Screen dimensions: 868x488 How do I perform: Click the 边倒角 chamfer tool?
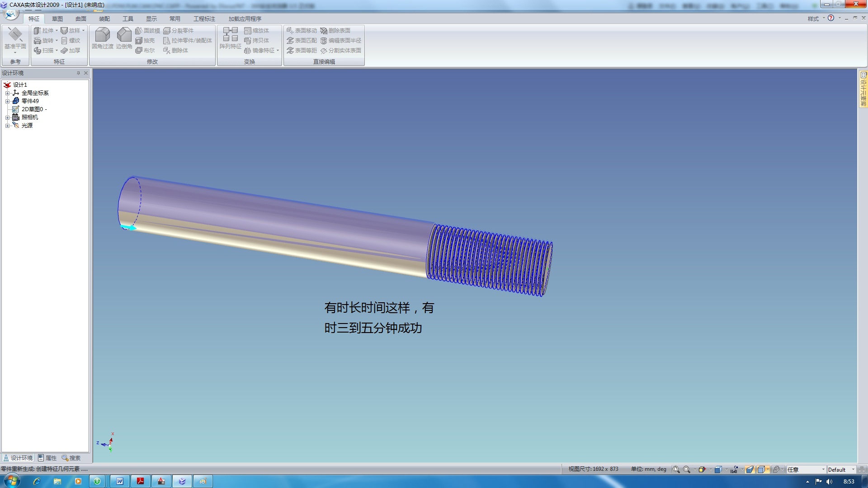124,38
